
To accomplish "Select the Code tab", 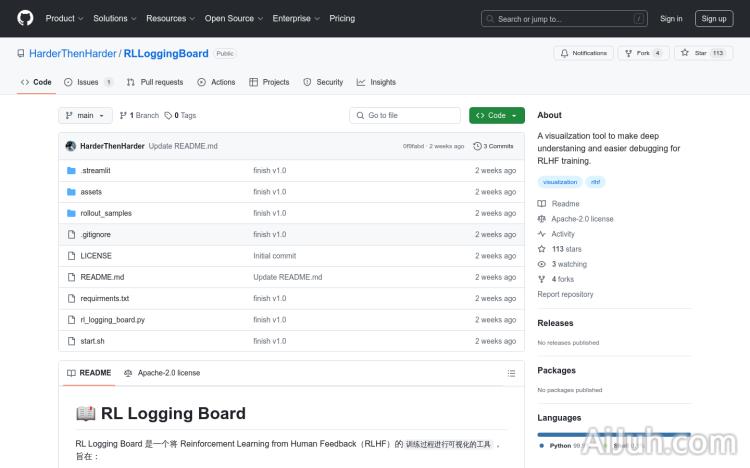I will point(36,82).
